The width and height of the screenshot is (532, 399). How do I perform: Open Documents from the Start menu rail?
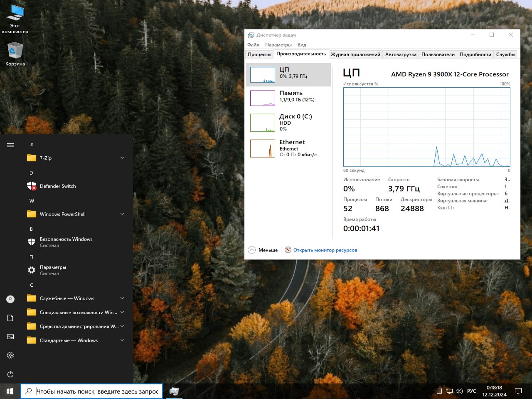click(10, 318)
